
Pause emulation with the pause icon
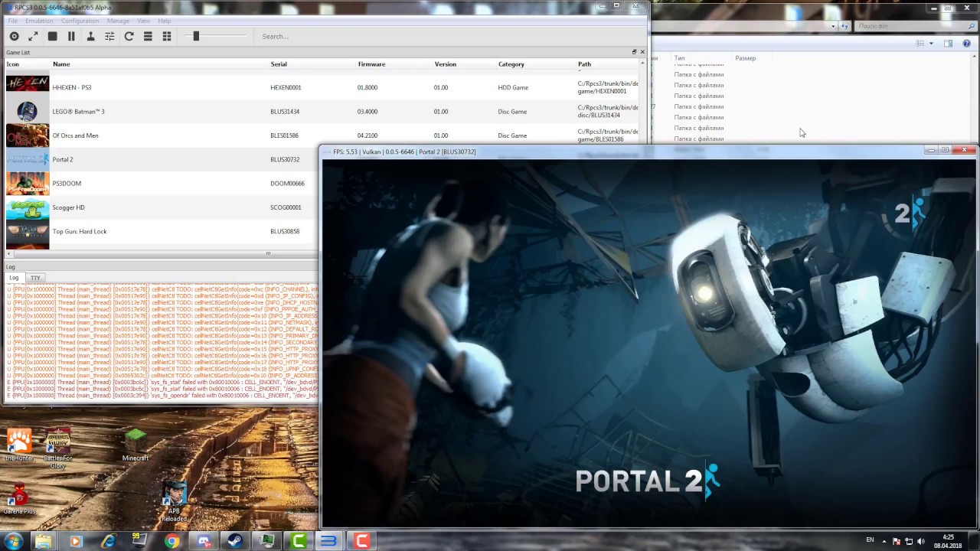pos(71,36)
